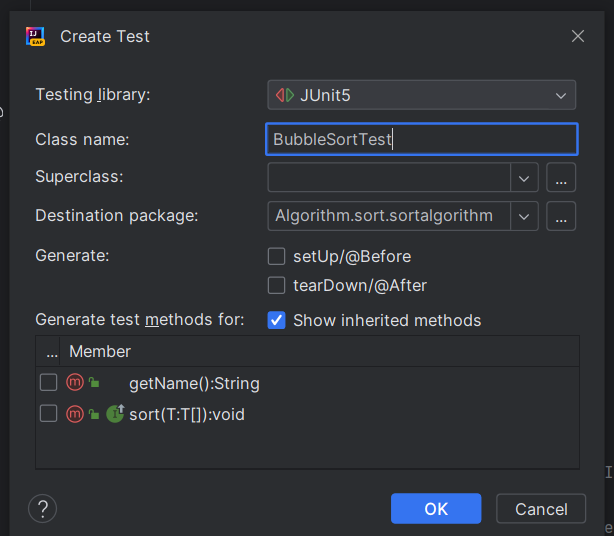Browse destination package with ellipsis button
This screenshot has height=536, width=614.
(561, 216)
